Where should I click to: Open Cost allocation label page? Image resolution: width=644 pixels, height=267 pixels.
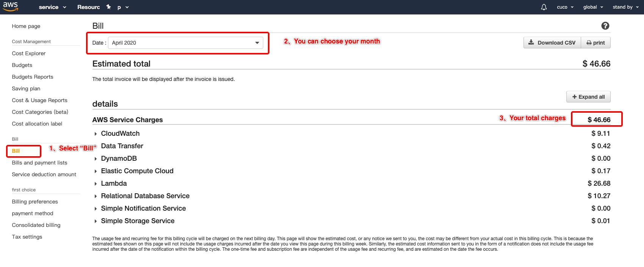(37, 124)
